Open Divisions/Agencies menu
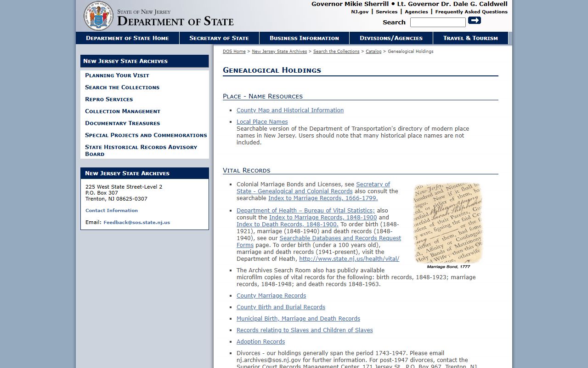This screenshot has width=588, height=368. click(x=391, y=38)
